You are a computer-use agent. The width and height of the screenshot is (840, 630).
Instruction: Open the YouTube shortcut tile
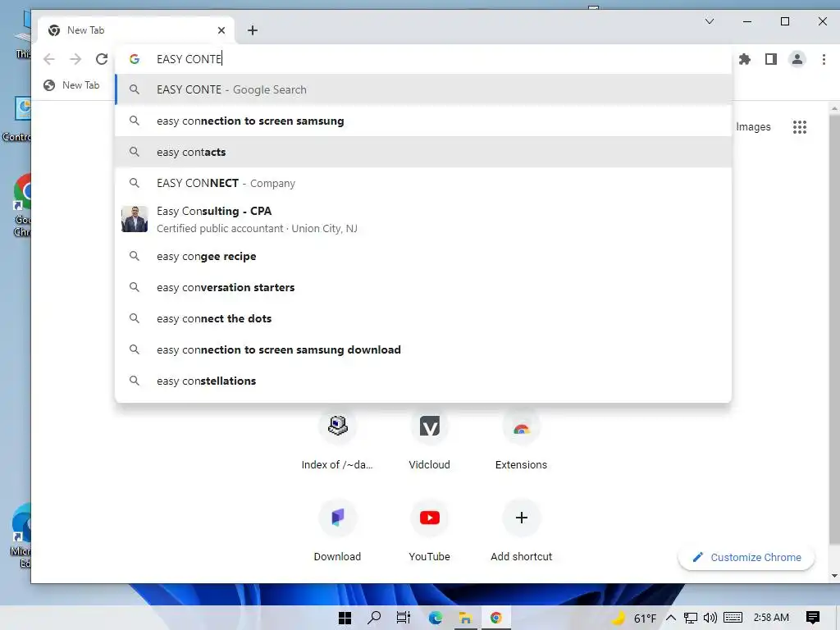[x=430, y=531]
